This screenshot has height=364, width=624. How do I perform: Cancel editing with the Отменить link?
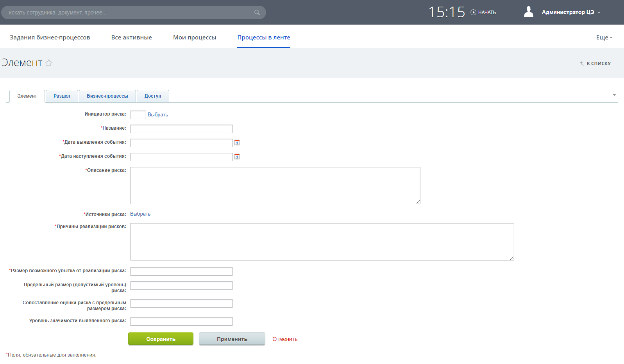tap(285, 339)
